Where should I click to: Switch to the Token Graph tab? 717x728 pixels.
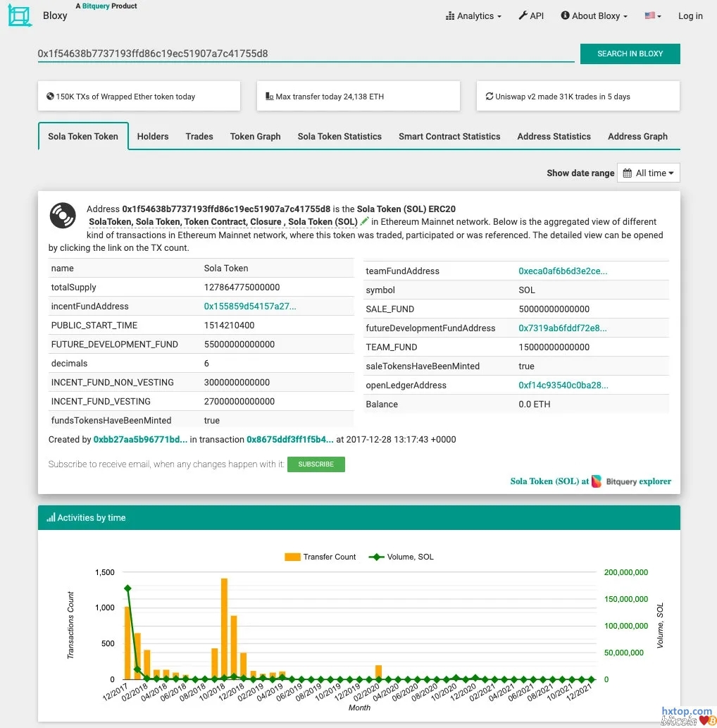(x=255, y=137)
